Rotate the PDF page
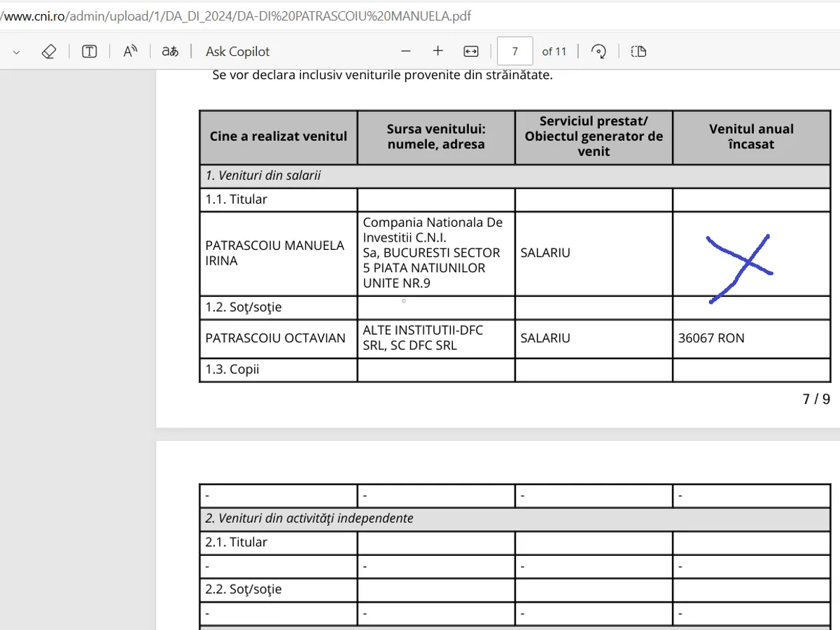The image size is (840, 630). 598,51
